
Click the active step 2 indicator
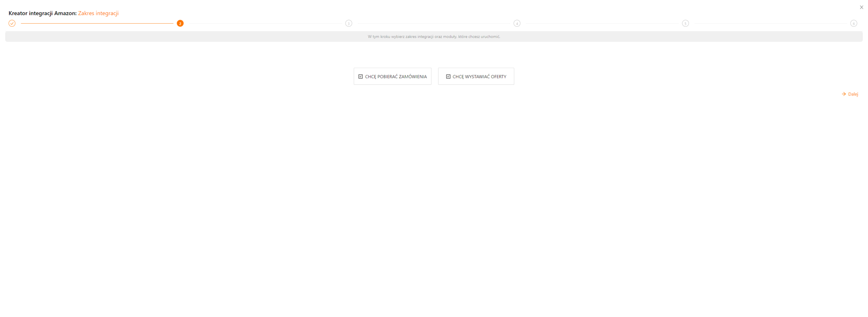[180, 23]
